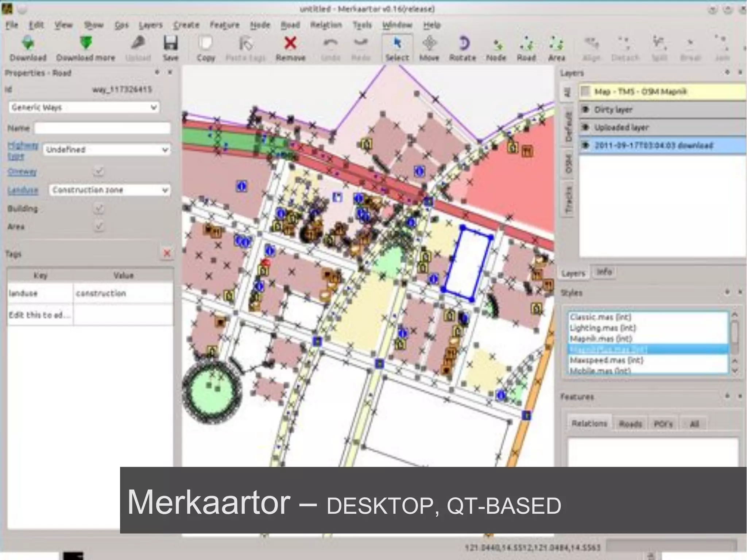This screenshot has width=747, height=560.
Task: Open the Layers menu
Action: tap(150, 25)
